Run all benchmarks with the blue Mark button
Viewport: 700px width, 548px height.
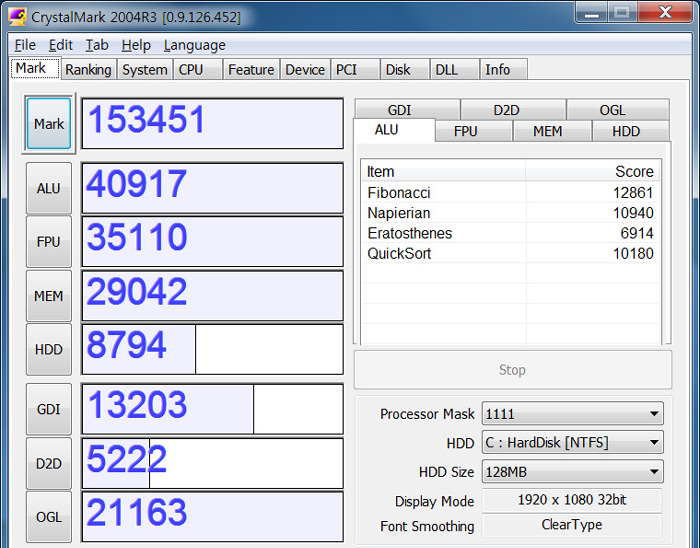(49, 124)
